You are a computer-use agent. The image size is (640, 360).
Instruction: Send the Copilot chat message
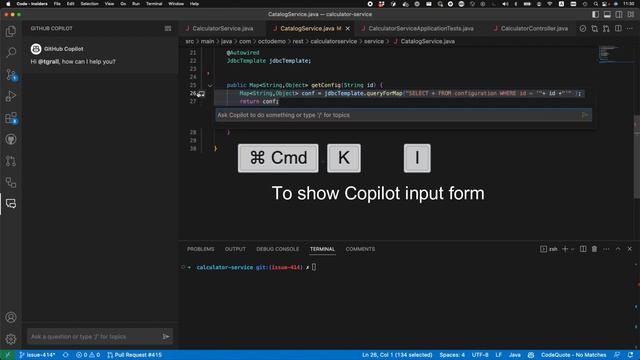tap(166, 337)
